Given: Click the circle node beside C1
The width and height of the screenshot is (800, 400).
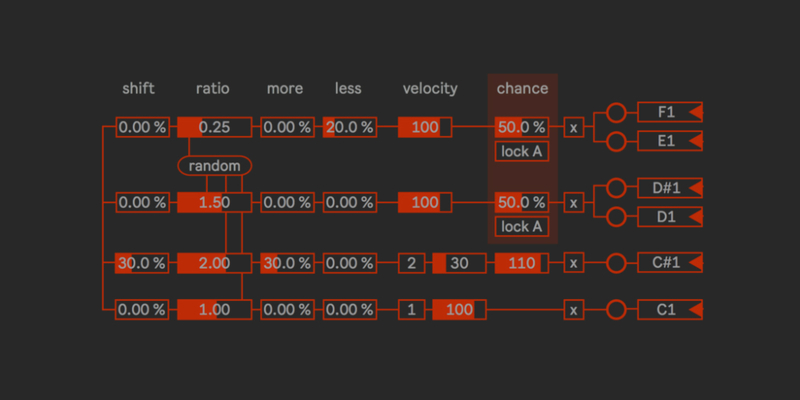Looking at the screenshot, I should coord(616,310).
